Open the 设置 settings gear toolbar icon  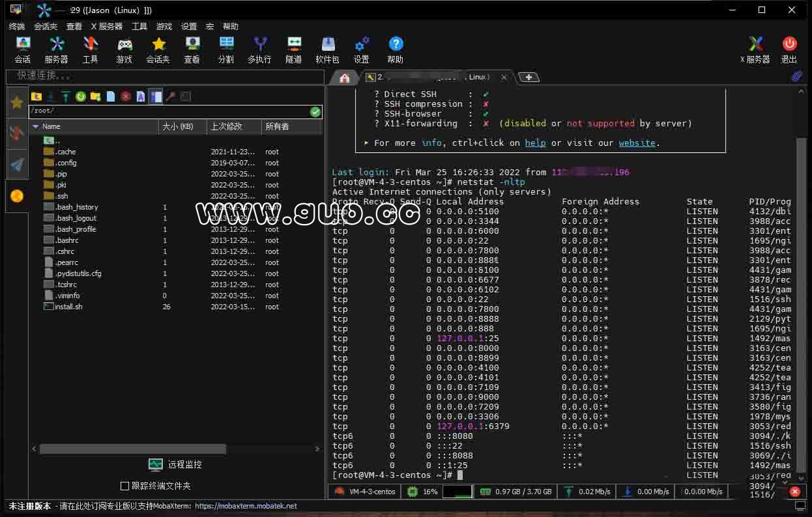tap(362, 49)
